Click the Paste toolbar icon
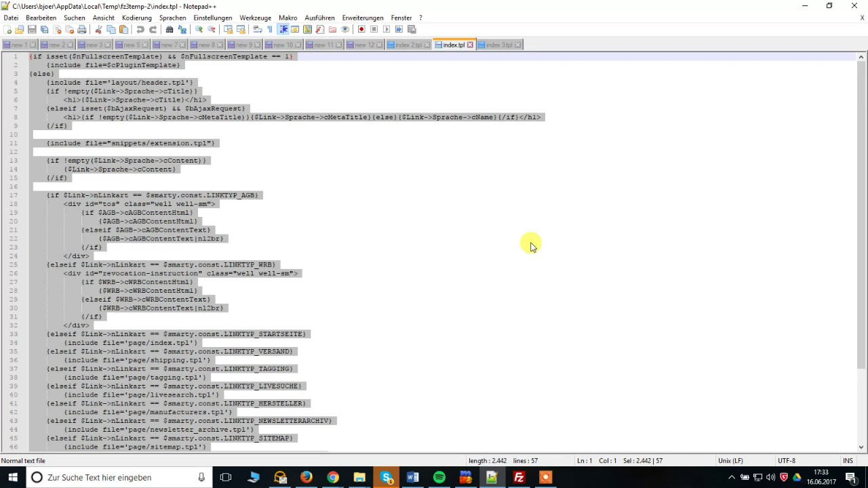The height and width of the screenshot is (488, 868). point(123,29)
